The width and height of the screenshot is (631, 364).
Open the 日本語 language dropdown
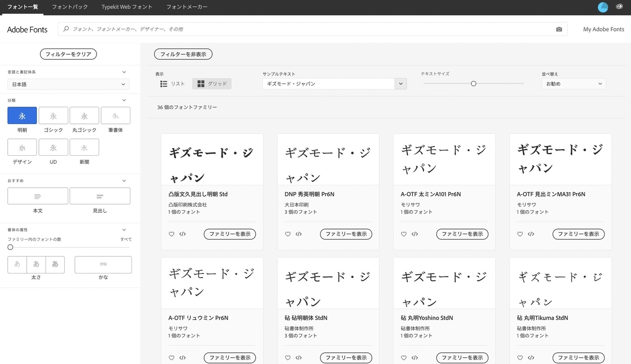point(68,84)
